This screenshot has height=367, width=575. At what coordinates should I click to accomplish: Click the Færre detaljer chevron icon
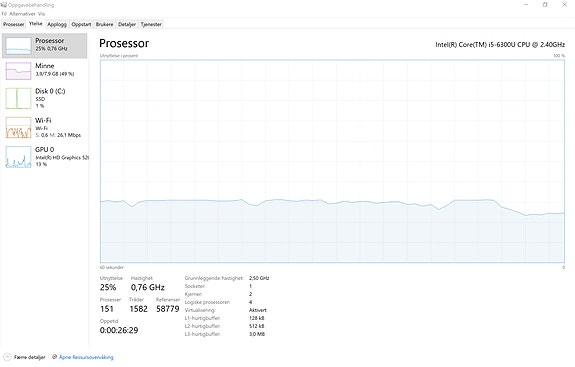point(7,357)
